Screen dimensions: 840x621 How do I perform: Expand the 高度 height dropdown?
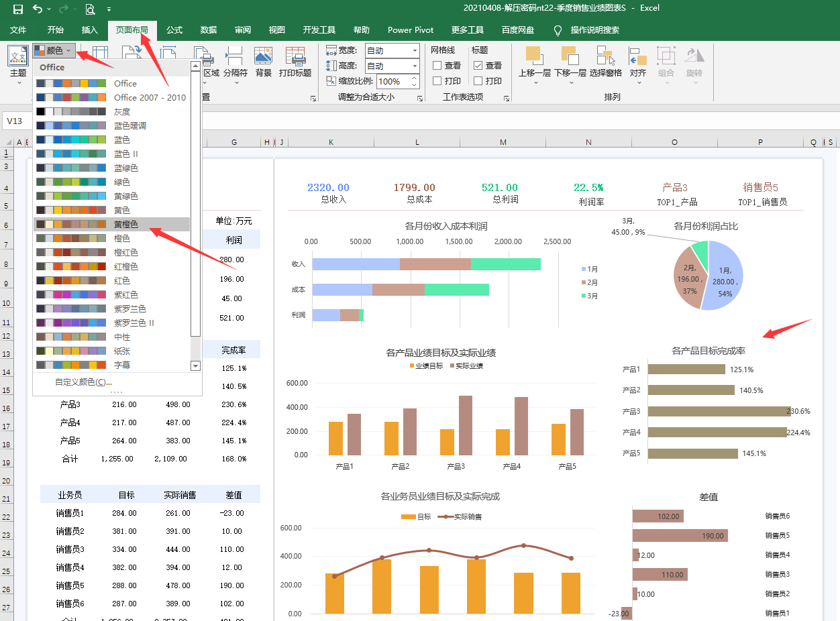(x=415, y=66)
